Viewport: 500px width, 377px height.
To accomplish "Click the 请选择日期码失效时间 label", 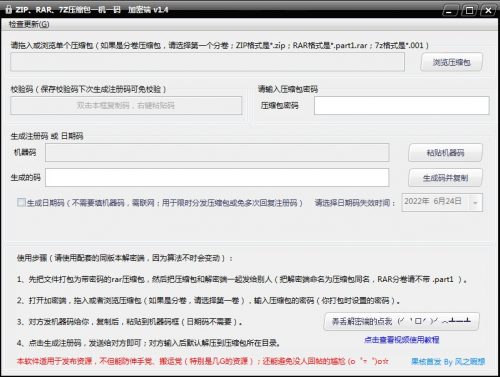I will (x=355, y=203).
